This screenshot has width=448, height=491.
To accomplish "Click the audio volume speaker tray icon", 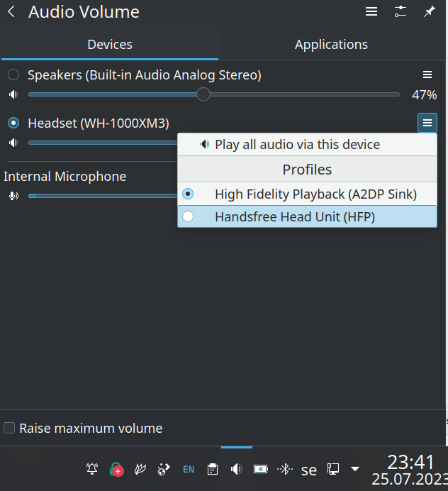I will (x=237, y=469).
